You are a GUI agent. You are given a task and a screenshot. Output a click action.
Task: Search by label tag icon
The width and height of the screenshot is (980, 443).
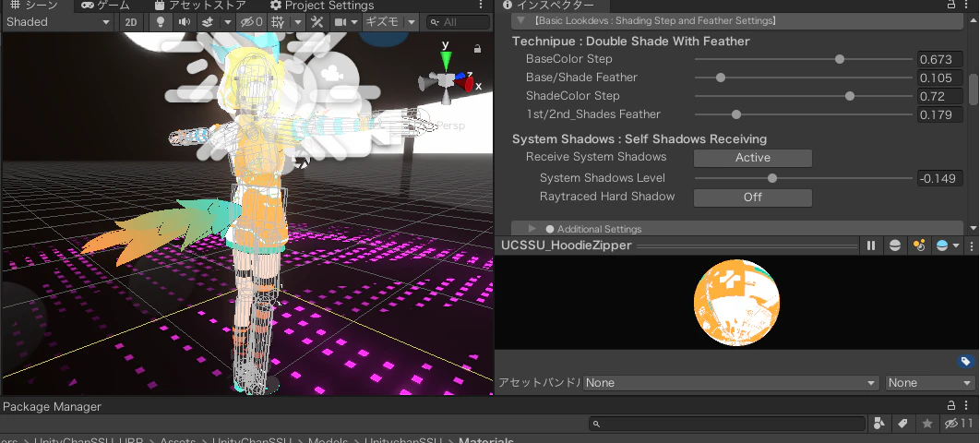(902, 424)
